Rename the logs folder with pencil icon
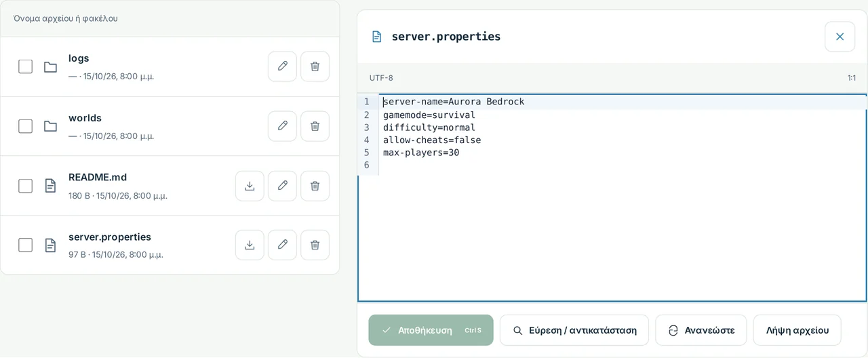The height and width of the screenshot is (358, 868). pyautogui.click(x=282, y=66)
